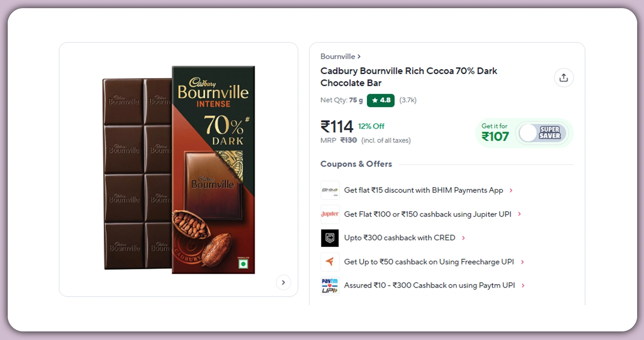Viewport: 644px width, 340px height.
Task: Expand the BHIM discount offer chevron
Action: pyautogui.click(x=511, y=190)
